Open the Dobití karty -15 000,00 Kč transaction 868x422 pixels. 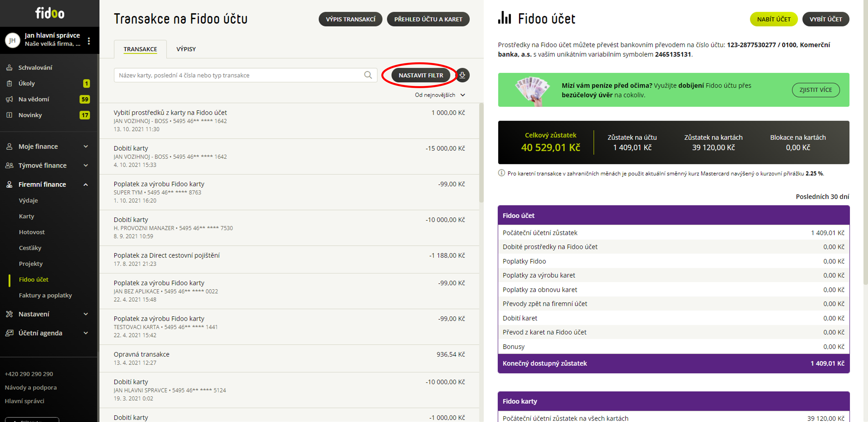coord(289,156)
